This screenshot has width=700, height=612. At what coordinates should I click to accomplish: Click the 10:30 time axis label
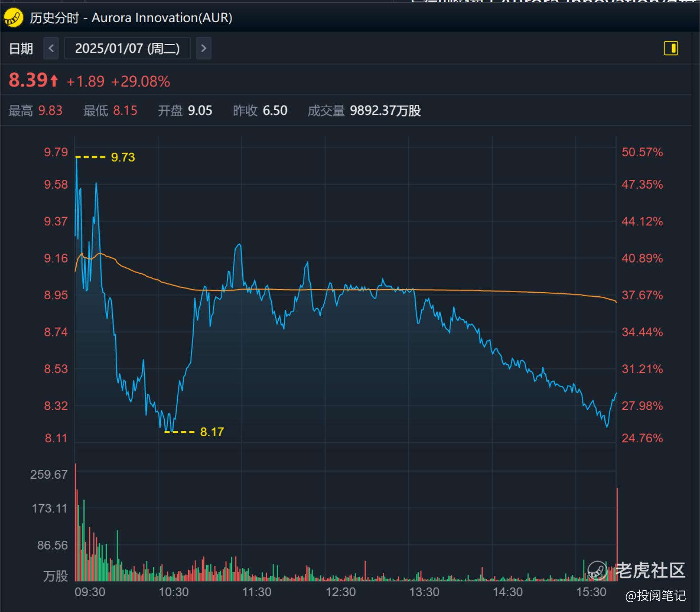pyautogui.click(x=174, y=592)
